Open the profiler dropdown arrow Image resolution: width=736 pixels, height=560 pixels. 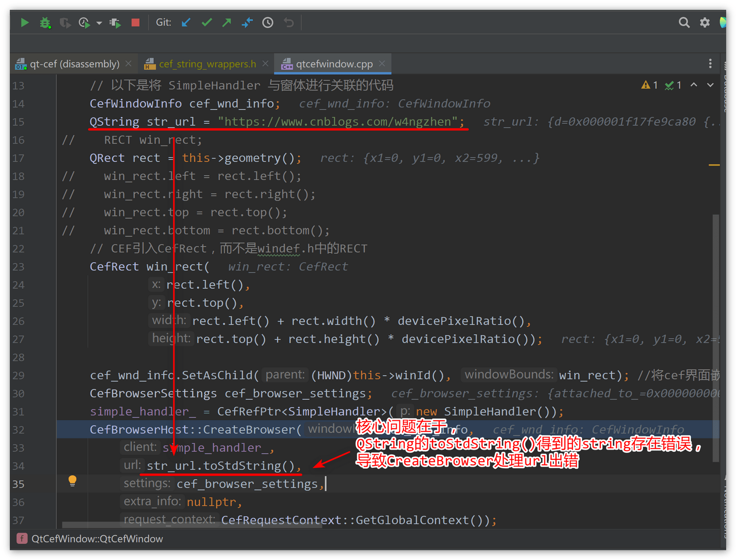[x=99, y=23]
